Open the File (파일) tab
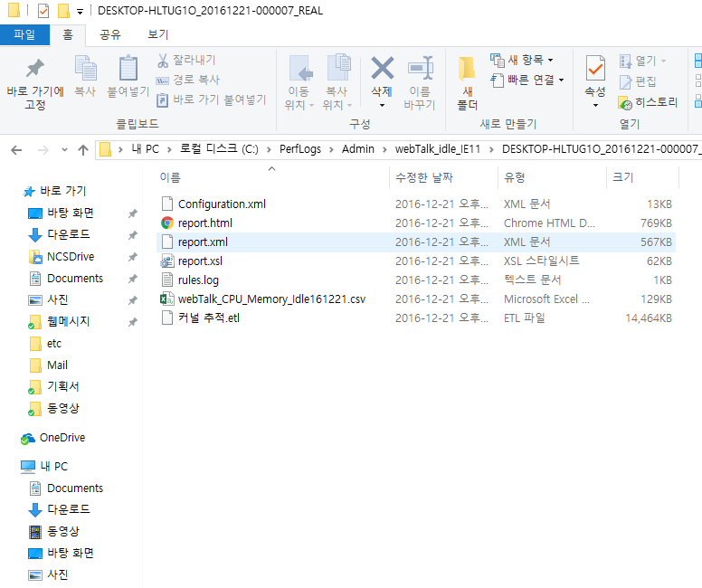Image resolution: width=702 pixels, height=588 pixels. click(x=24, y=34)
